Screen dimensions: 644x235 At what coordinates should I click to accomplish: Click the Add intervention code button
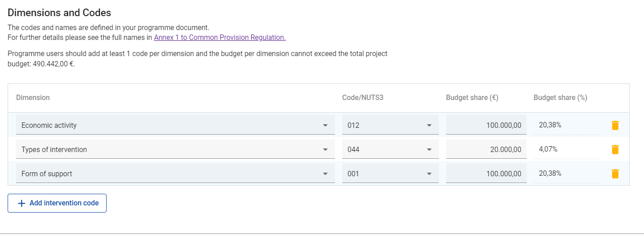(x=57, y=203)
